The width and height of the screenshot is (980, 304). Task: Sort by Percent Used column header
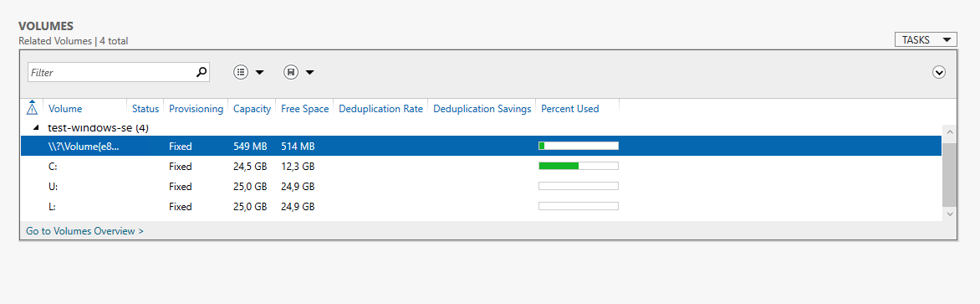[570, 109]
